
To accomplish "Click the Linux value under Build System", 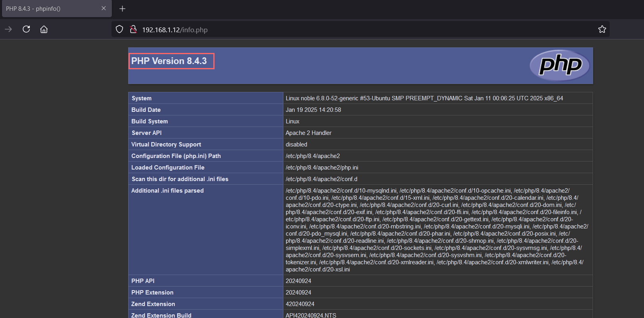I will point(293,121).
